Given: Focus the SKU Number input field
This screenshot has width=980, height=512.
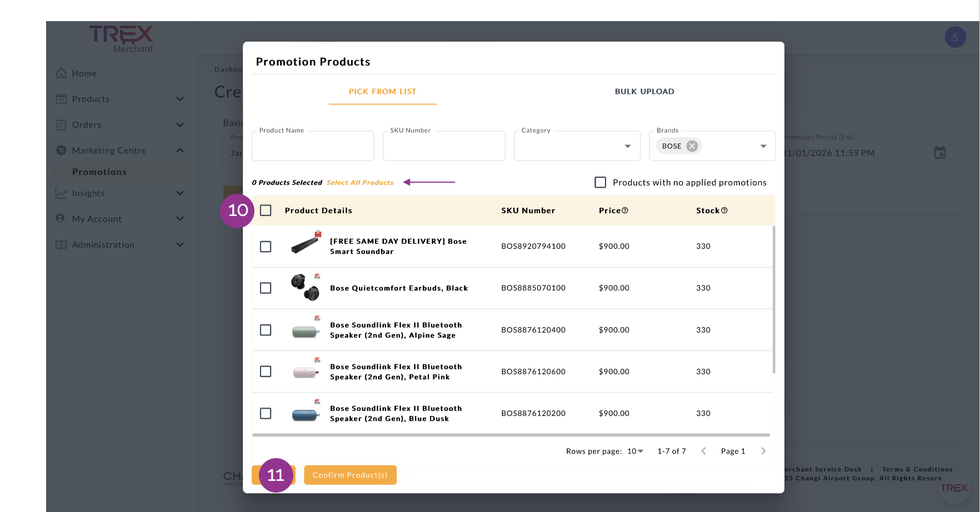Looking at the screenshot, I should coord(443,147).
